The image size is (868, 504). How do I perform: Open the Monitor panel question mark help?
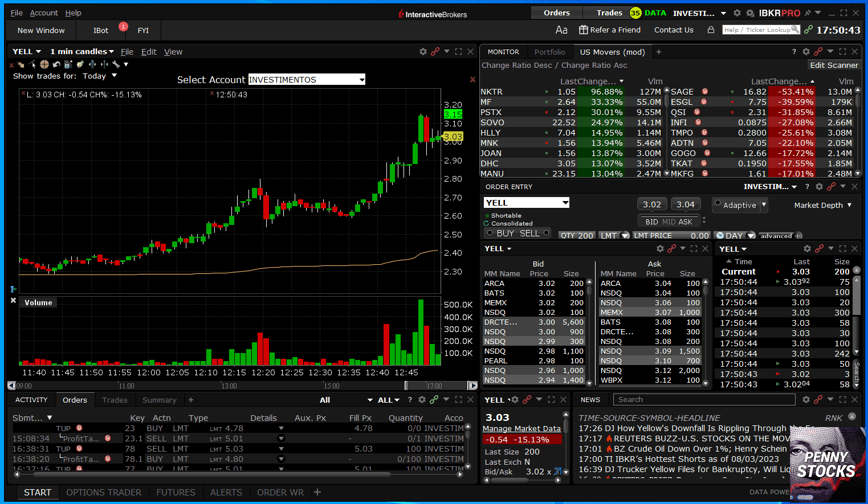794,51
